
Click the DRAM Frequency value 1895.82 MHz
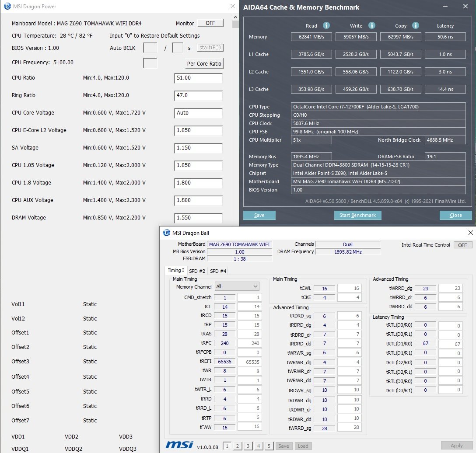point(348,251)
